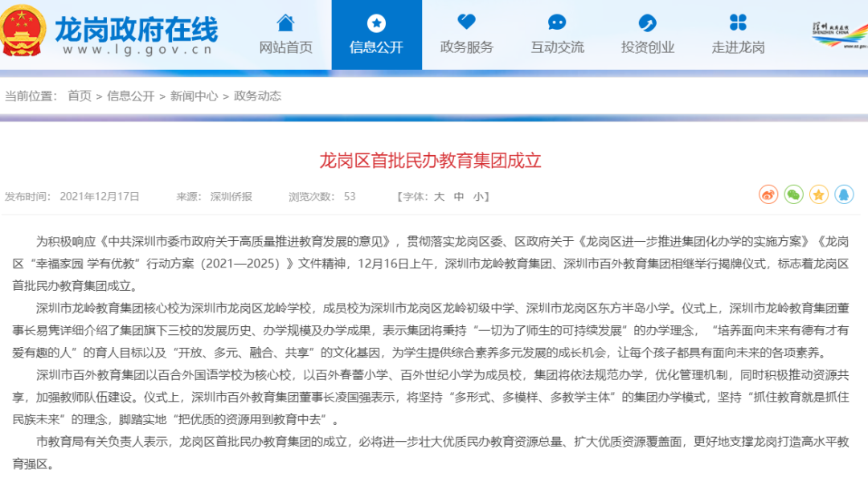The width and height of the screenshot is (868, 482).
Task: Go to 新闻中心 in the breadcrumb
Action: click(194, 96)
